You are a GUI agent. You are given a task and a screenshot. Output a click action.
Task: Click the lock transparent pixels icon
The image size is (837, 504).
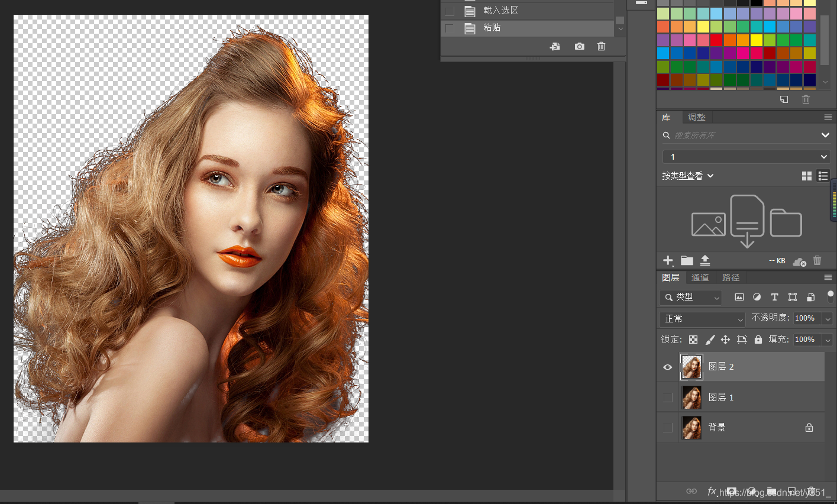pos(693,340)
